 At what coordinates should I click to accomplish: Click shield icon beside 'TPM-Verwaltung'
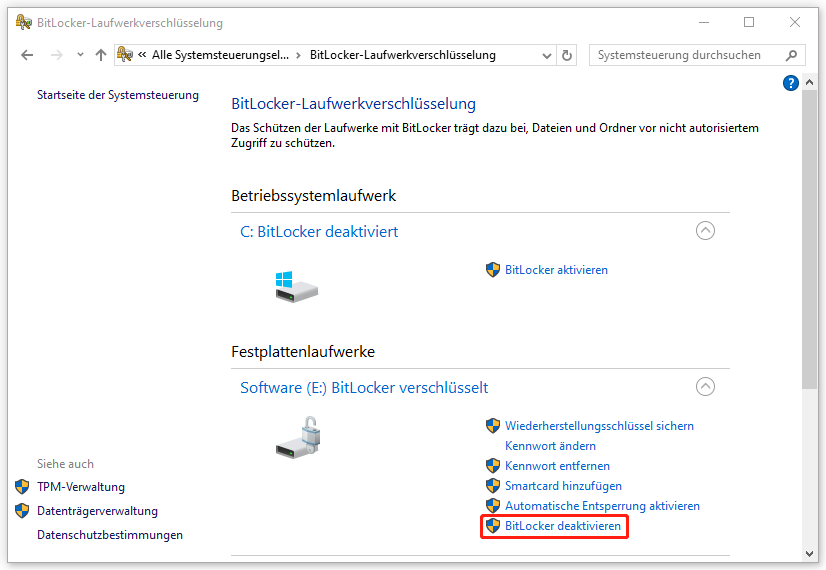(x=22, y=487)
